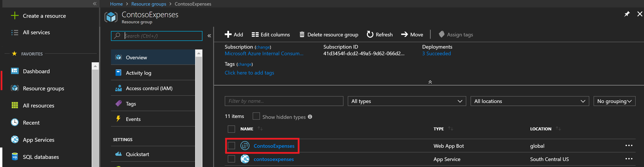Click the Quickstart cloud icon
Viewport: 644px width, 167px height.
[x=118, y=154]
